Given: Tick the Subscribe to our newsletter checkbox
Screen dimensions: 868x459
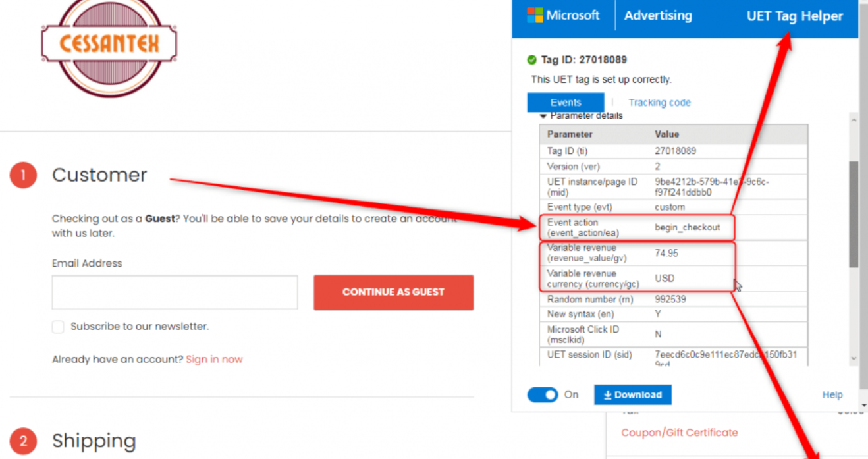Looking at the screenshot, I should 58,327.
